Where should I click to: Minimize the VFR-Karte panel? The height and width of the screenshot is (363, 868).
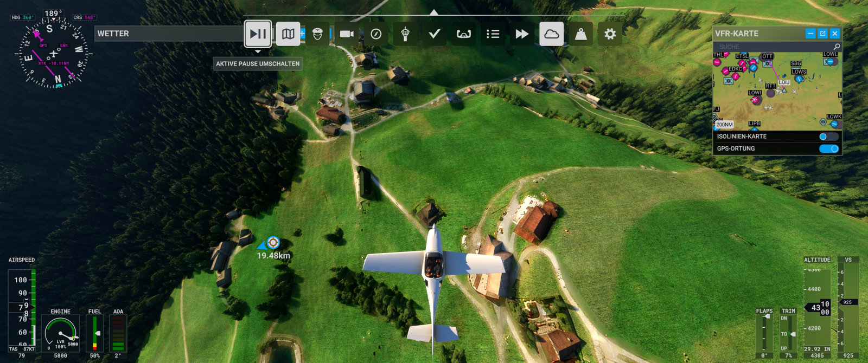tap(810, 34)
